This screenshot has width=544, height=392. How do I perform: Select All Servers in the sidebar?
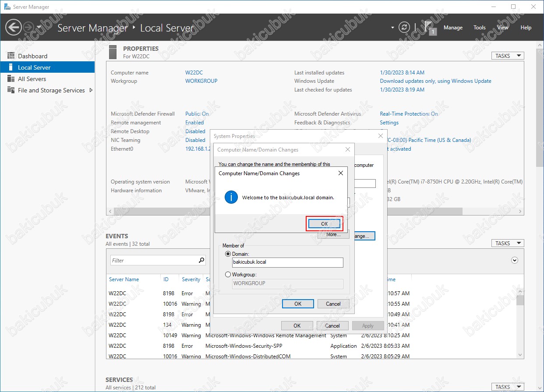point(47,79)
